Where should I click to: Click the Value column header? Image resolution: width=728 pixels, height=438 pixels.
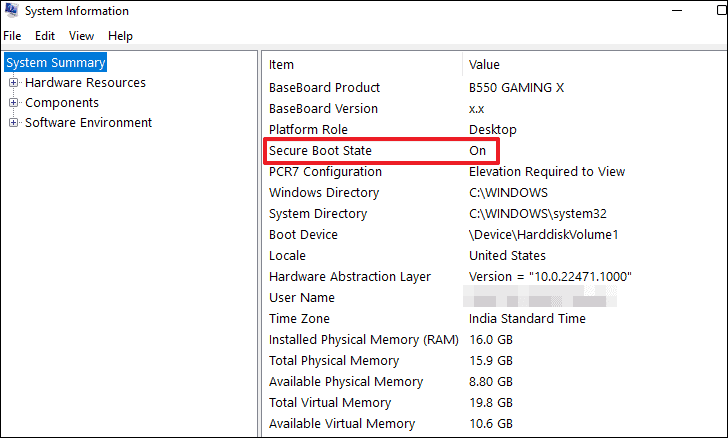(x=485, y=65)
